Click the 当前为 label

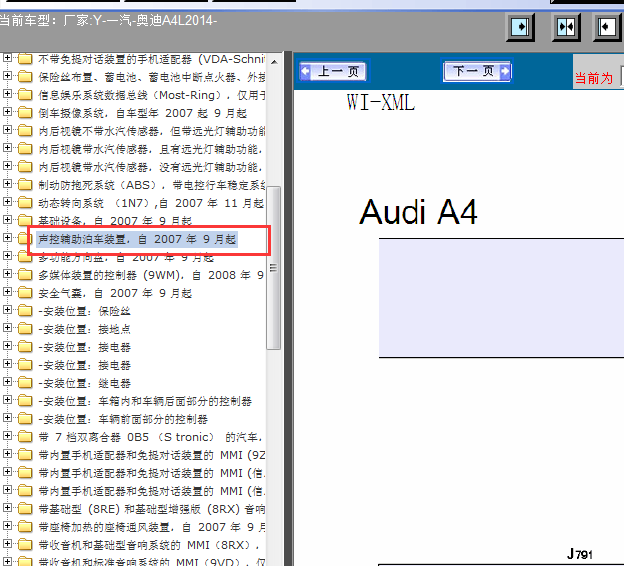594,78
